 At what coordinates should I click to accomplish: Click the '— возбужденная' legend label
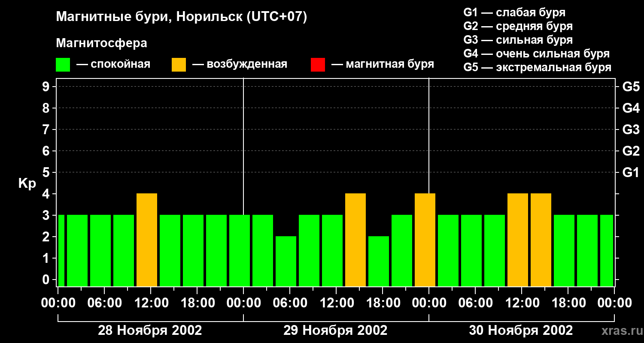point(240,64)
